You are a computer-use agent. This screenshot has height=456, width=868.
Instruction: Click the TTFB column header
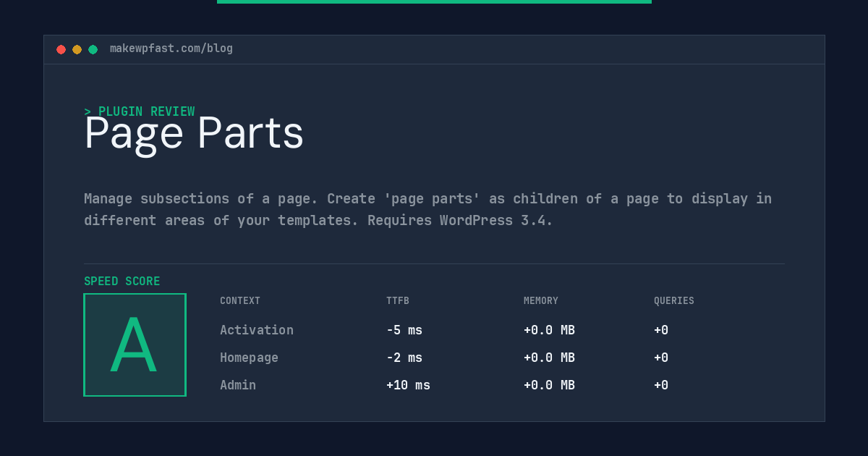tap(398, 301)
